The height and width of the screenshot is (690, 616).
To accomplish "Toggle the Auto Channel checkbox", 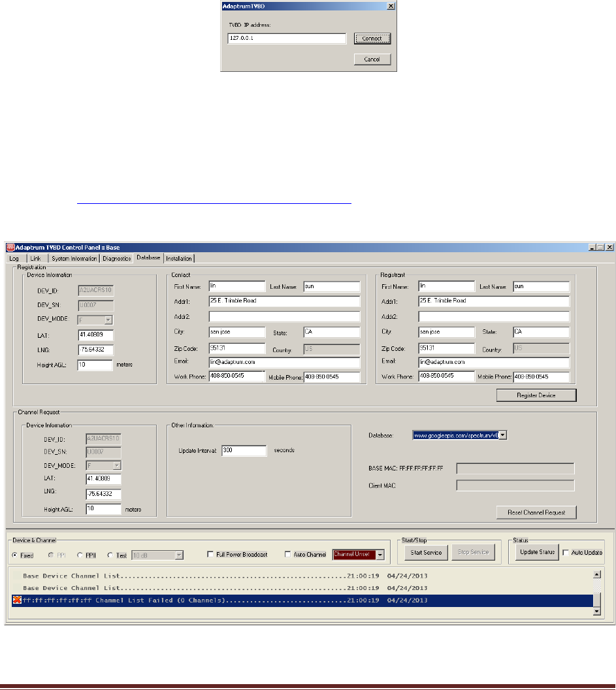I will pos(288,555).
